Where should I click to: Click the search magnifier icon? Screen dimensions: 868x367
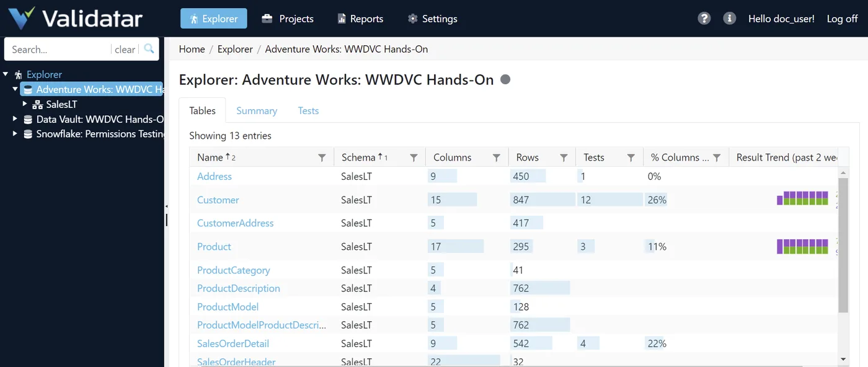point(149,49)
